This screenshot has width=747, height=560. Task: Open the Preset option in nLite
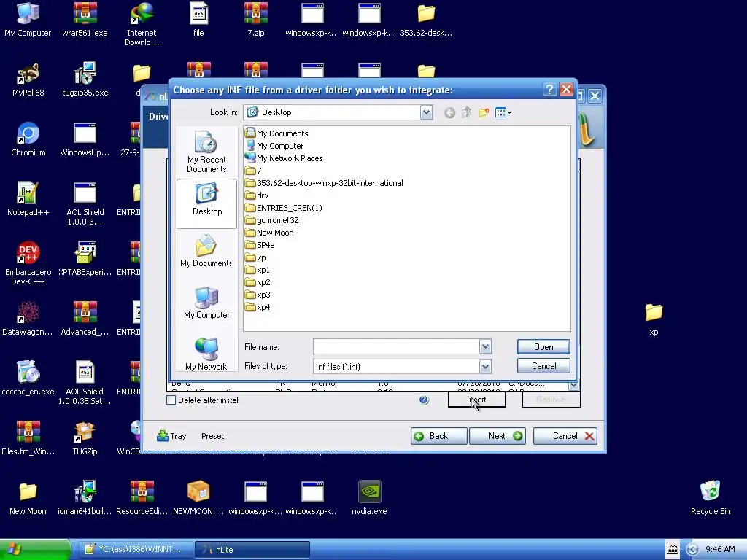click(212, 436)
